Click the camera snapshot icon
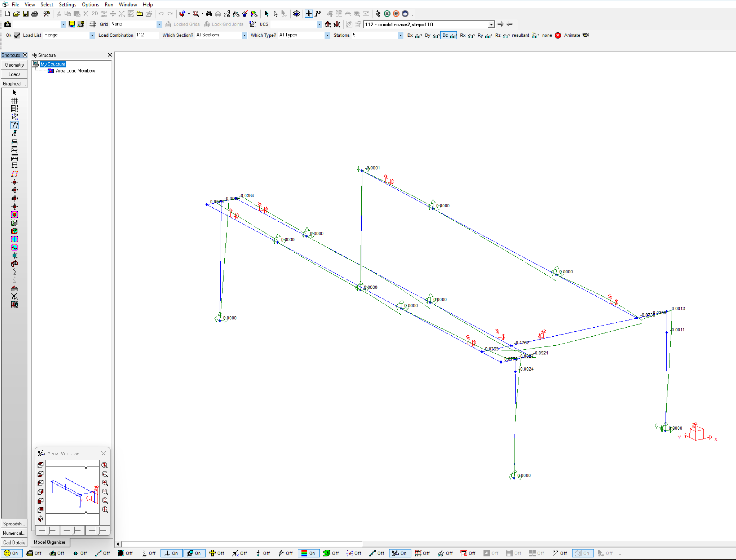The image size is (736, 560). tap(7, 24)
